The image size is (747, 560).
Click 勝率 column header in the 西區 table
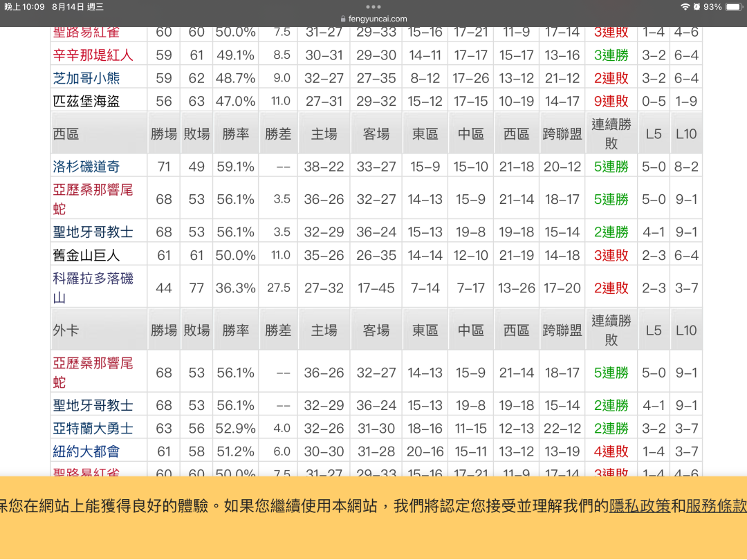(x=236, y=134)
